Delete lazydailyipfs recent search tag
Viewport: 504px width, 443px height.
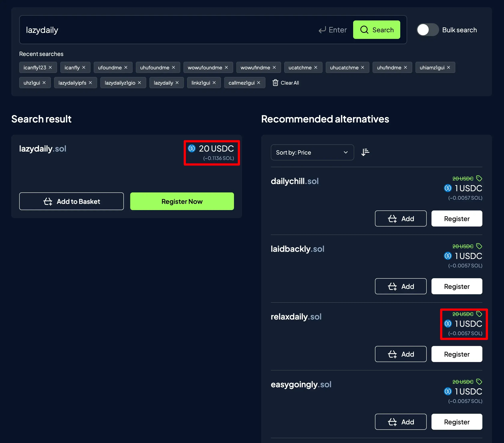90,83
